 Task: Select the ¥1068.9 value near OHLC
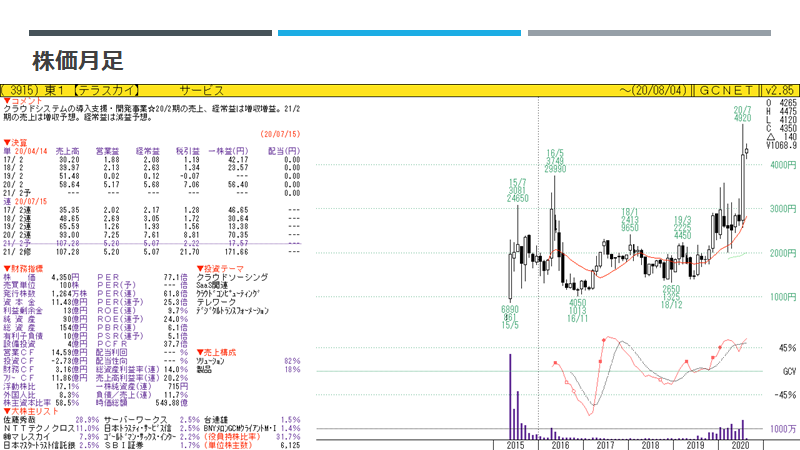tap(781, 145)
